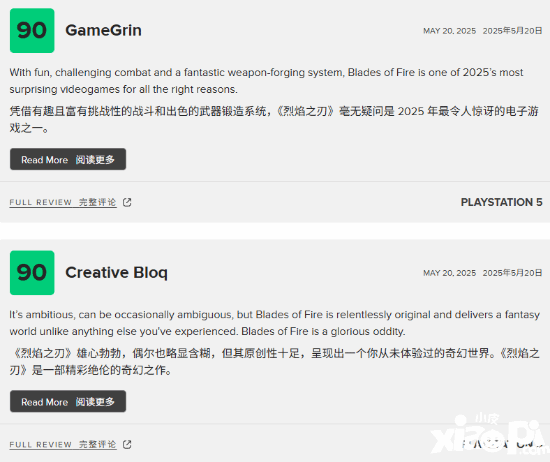The image size is (550, 462).
Task: Click the Creative Bloq Chinese translated quote
Action: coord(275,362)
